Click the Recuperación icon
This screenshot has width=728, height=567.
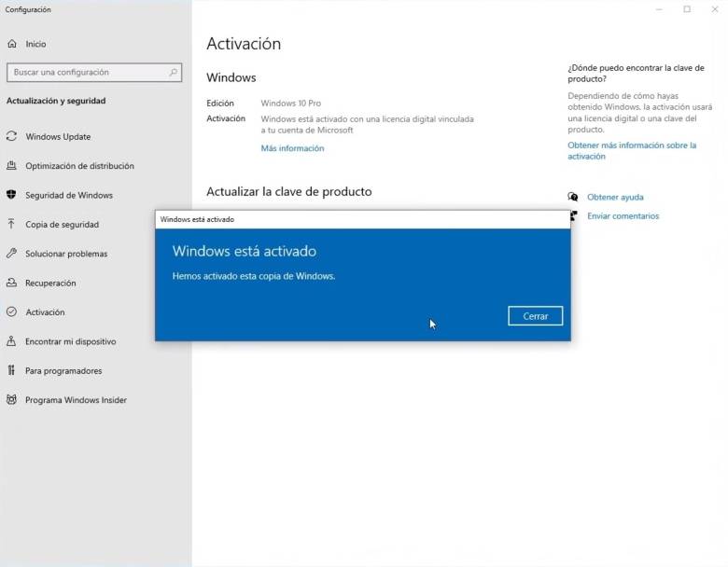pos(11,283)
